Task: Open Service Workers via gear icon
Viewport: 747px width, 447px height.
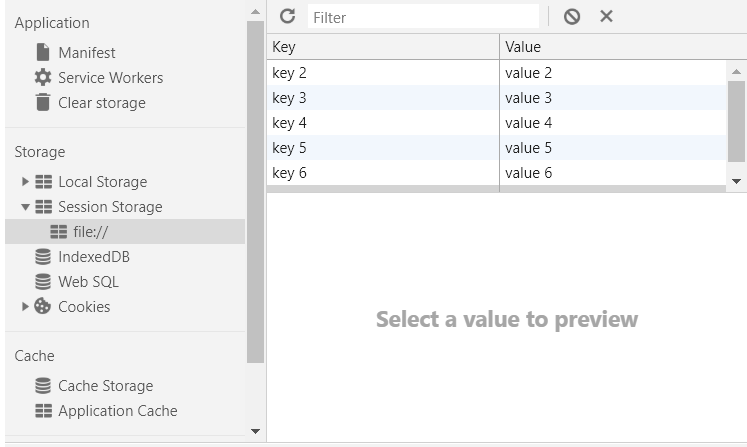Action: 43,77
